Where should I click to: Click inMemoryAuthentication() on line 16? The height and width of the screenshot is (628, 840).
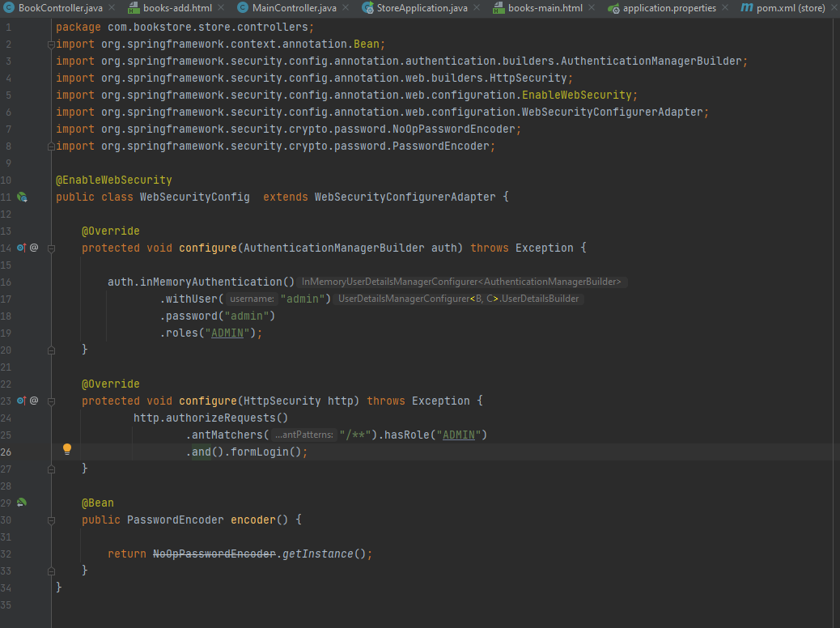pyautogui.click(x=217, y=282)
